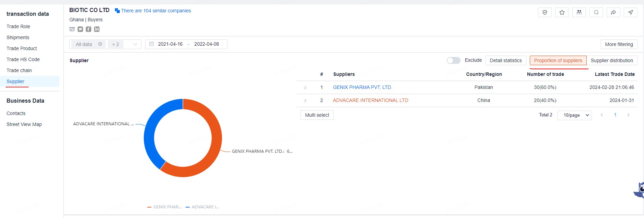Go to the next page arrow
This screenshot has height=218, width=644.
(x=628, y=115)
